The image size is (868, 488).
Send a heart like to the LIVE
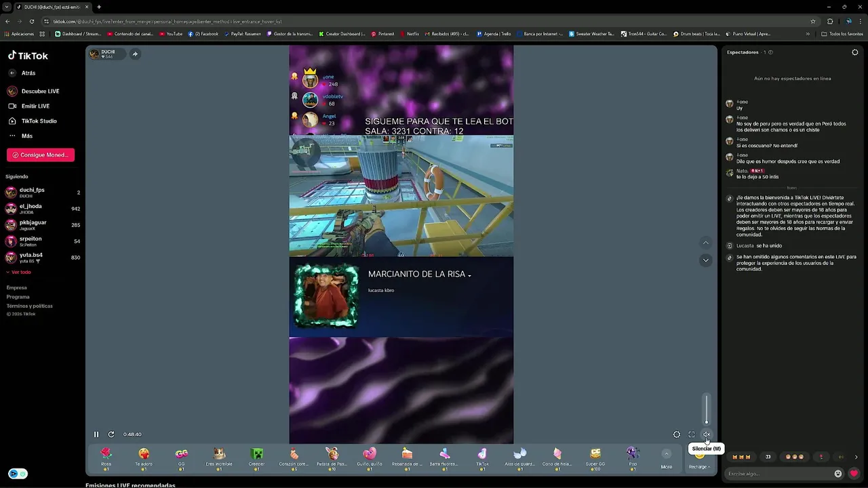coord(854,474)
